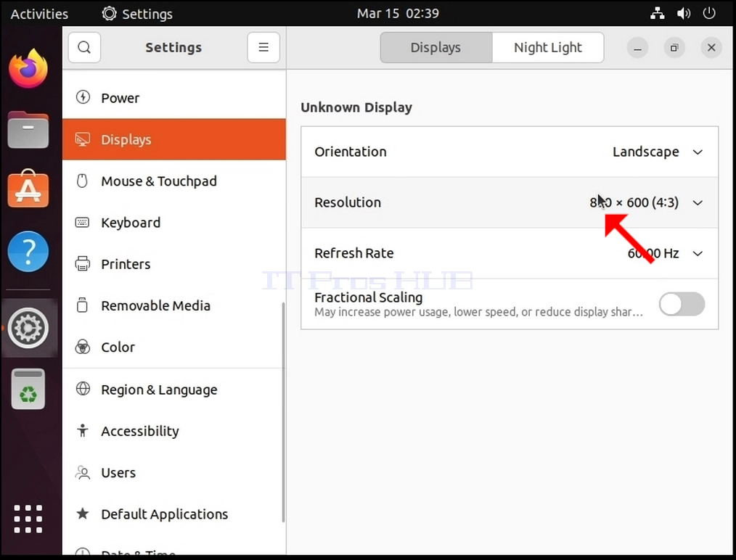Expand the Orientation Landscape dropdown
The image size is (736, 560).
[x=510, y=152]
